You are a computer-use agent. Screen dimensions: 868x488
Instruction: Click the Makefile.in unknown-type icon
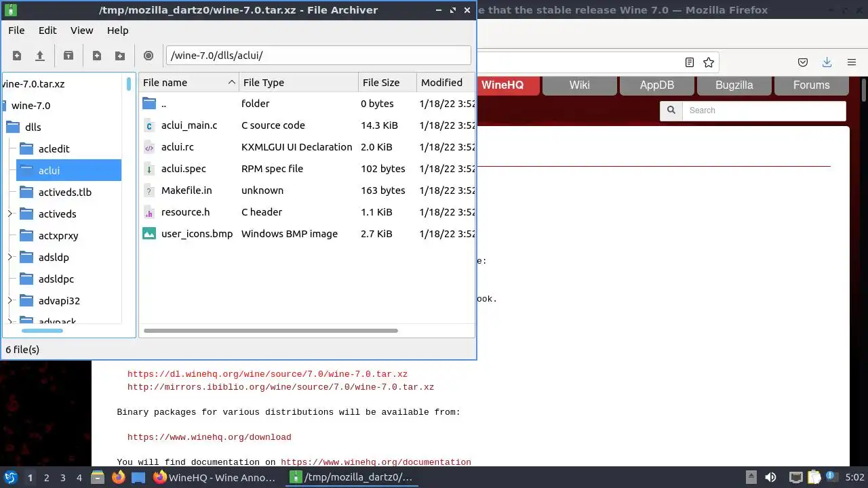click(x=149, y=190)
